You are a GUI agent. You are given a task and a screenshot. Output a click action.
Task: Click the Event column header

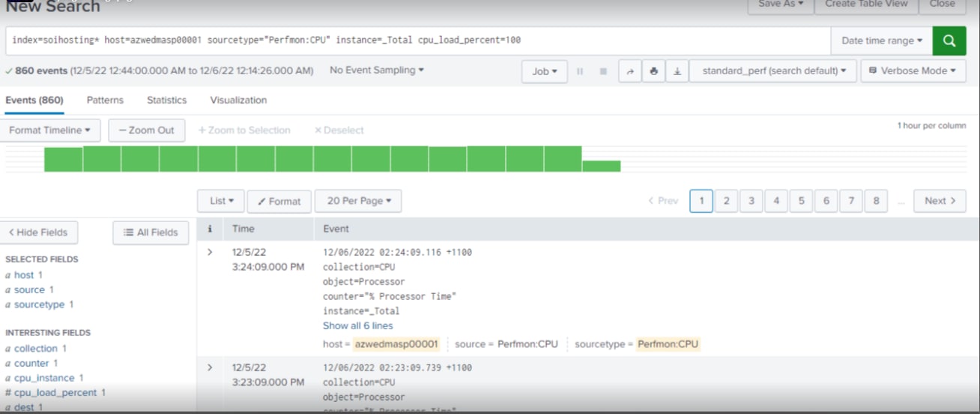(x=336, y=229)
